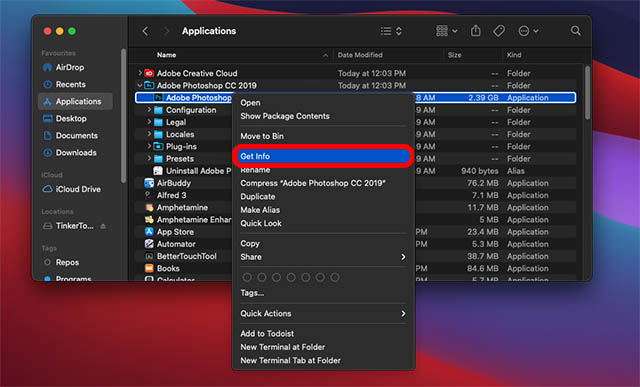Select the Books app icon

coord(149,269)
